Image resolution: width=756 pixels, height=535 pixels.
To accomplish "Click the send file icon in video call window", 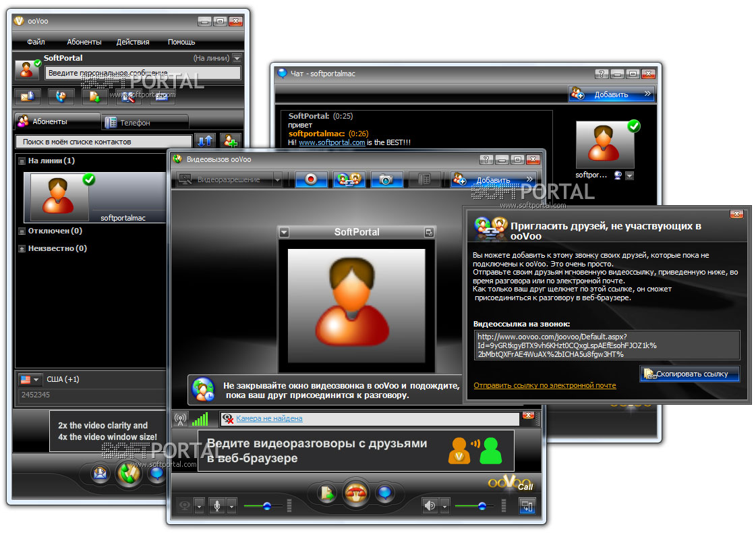I will (327, 493).
